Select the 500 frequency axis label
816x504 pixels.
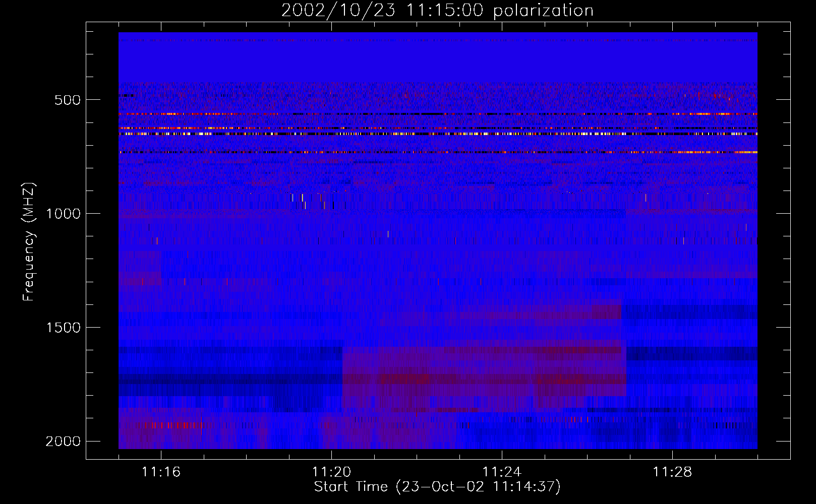point(68,100)
